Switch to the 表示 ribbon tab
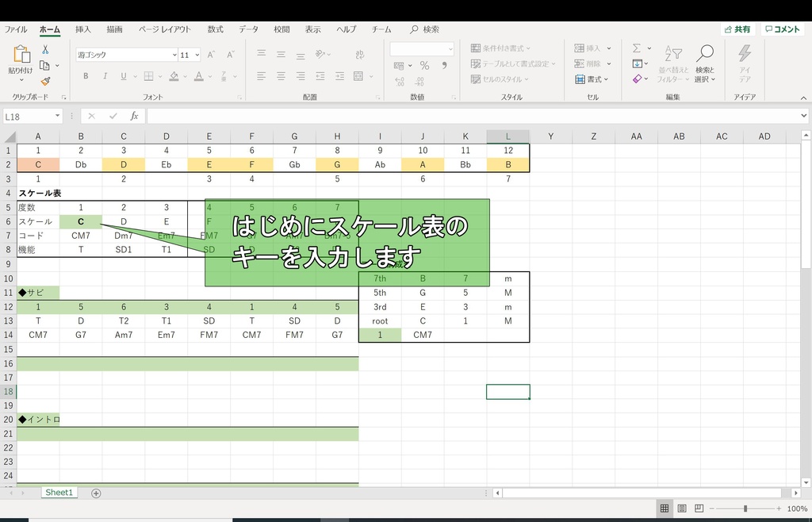Image resolution: width=812 pixels, height=522 pixels. click(x=312, y=29)
